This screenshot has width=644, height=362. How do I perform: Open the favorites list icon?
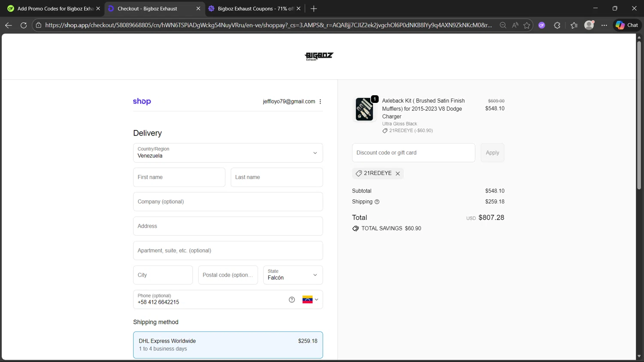(574, 25)
